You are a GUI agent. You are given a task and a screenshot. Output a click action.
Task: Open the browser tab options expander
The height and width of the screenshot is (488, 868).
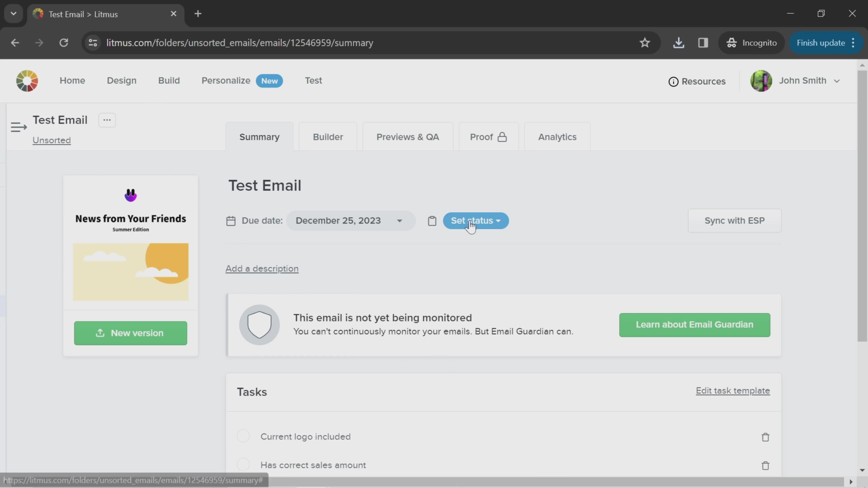13,13
